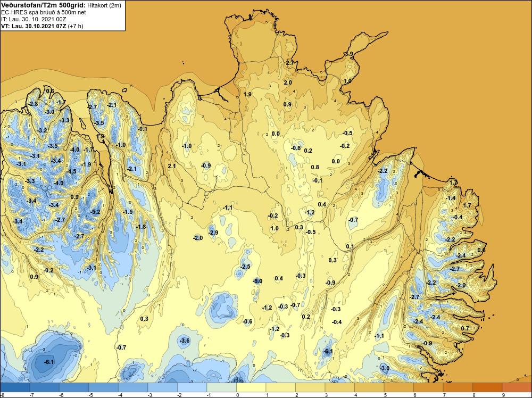
Task: Click the '-5.0' temperature value
Action: [257, 281]
